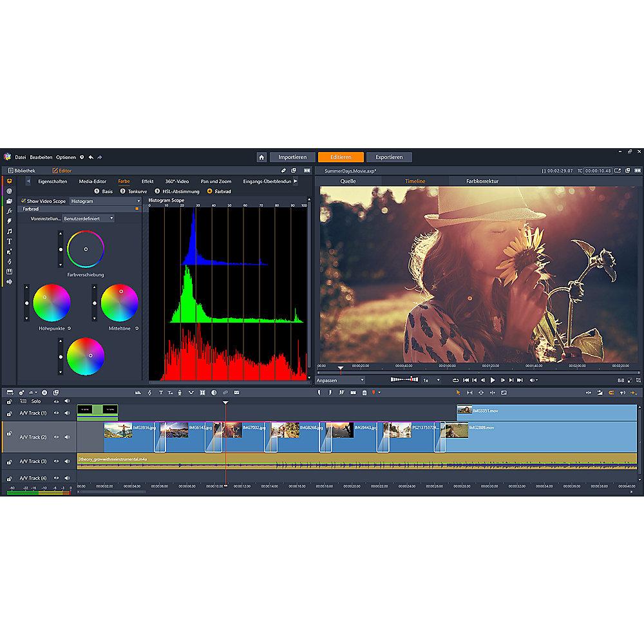Open the effects (fx) sidebar category
Image resolution: width=644 pixels, height=644 pixels.
(x=10, y=211)
